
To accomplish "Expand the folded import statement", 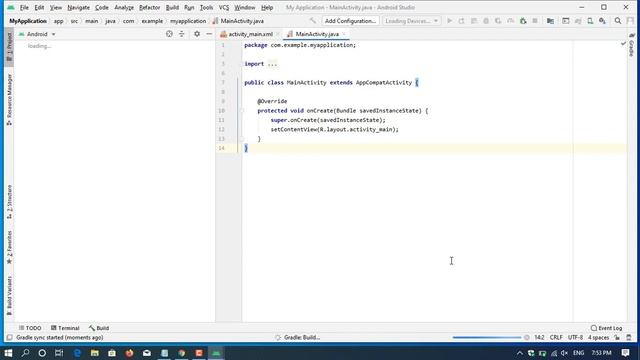I will coord(272,64).
